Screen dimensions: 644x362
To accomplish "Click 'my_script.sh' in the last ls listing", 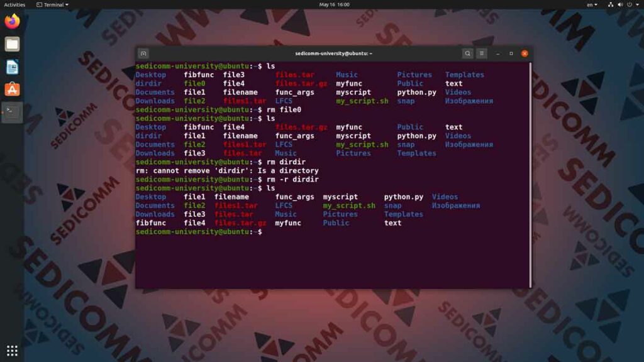I will (348, 206).
